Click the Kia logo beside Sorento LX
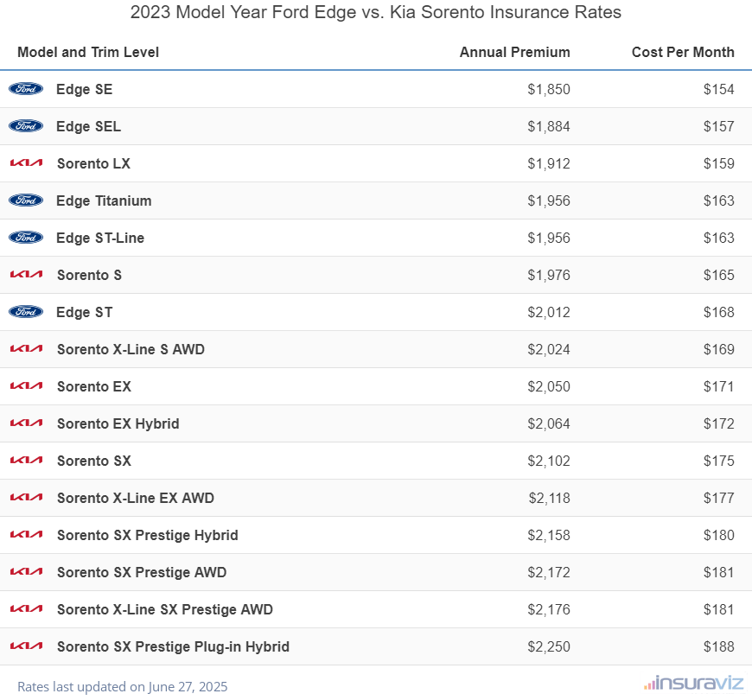 27,163
